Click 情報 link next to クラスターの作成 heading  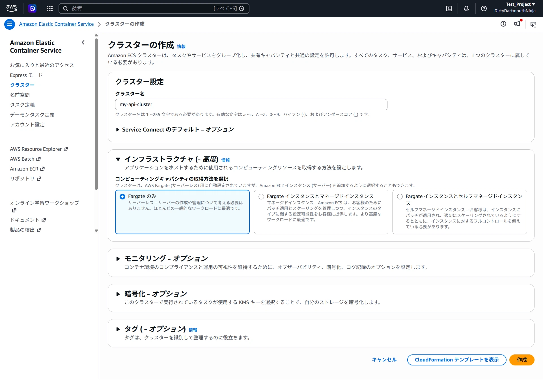181,46
